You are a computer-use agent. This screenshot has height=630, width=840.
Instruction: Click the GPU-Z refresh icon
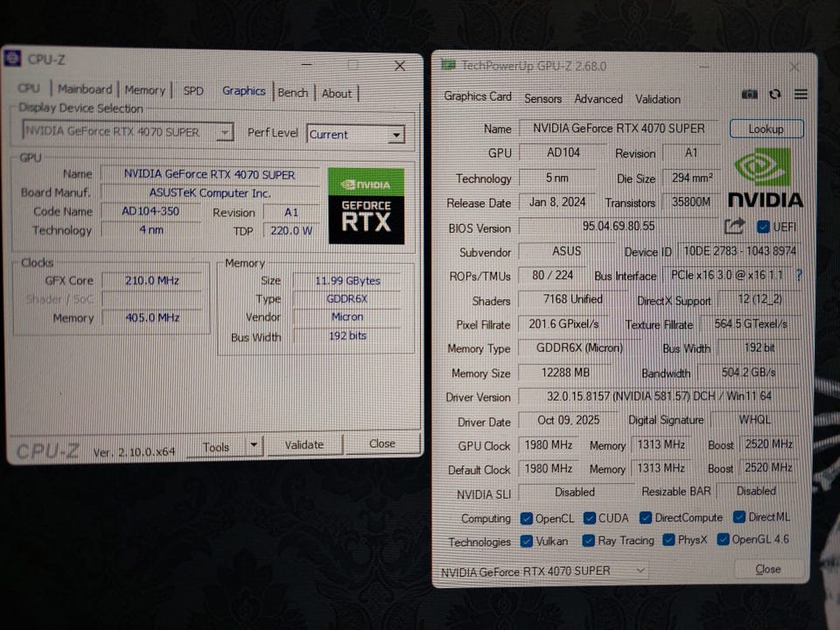[x=774, y=94]
